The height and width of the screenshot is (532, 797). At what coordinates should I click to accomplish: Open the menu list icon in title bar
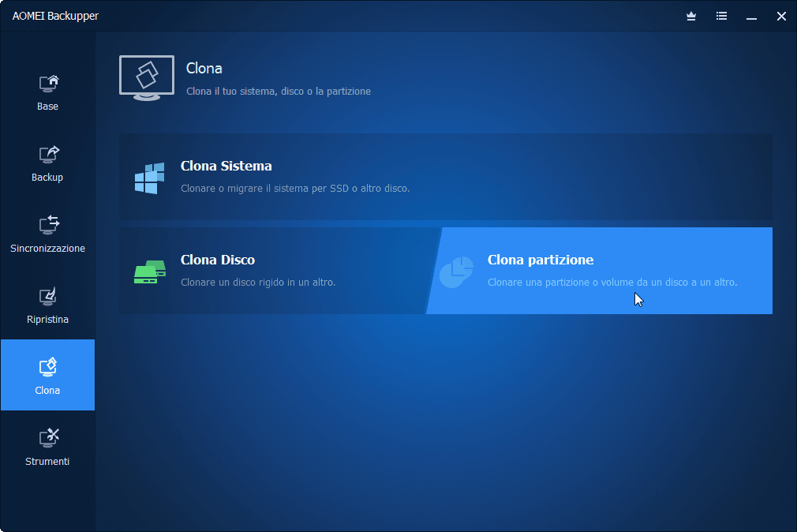pyautogui.click(x=721, y=17)
